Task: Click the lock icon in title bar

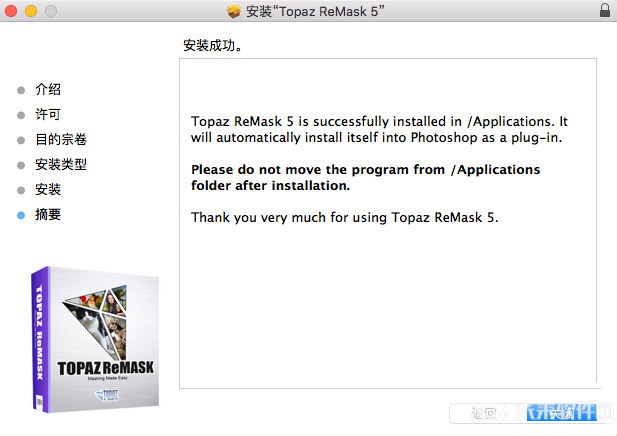Action: (604, 10)
